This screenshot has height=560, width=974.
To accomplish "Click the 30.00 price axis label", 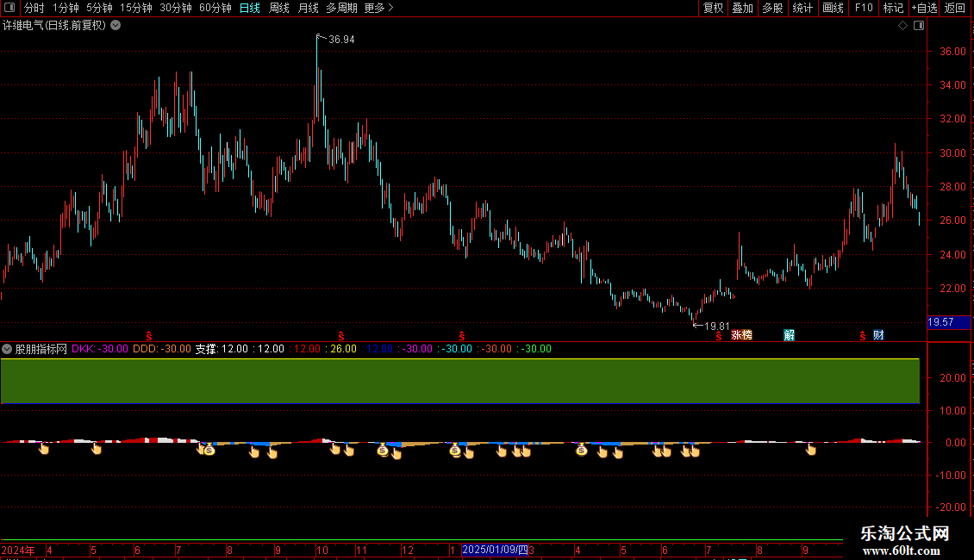I will (952, 153).
